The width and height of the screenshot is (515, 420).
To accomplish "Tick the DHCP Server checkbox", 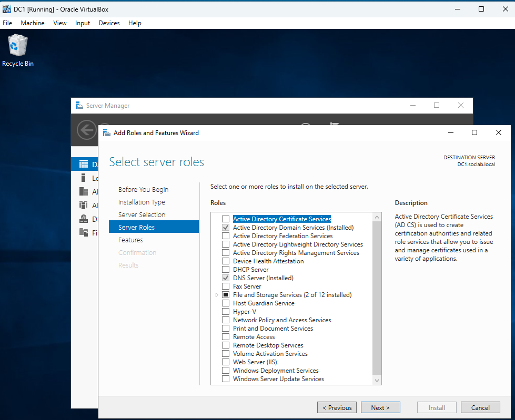I will 226,269.
